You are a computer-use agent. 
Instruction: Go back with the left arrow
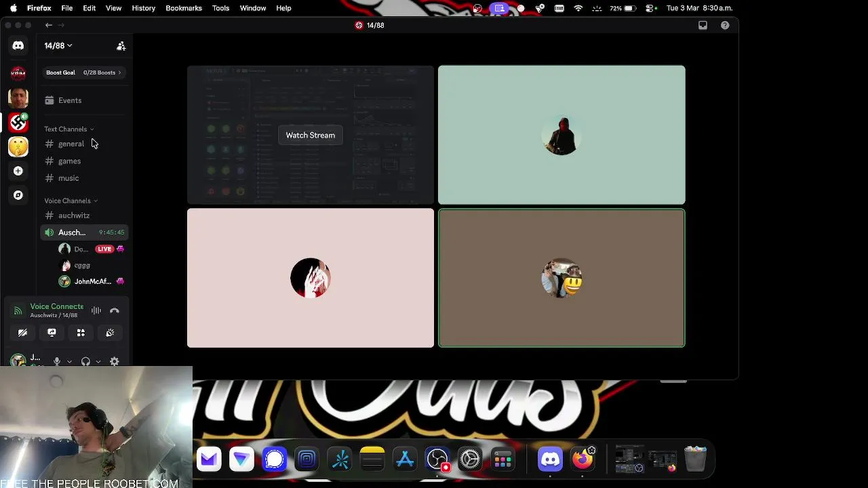(x=49, y=25)
